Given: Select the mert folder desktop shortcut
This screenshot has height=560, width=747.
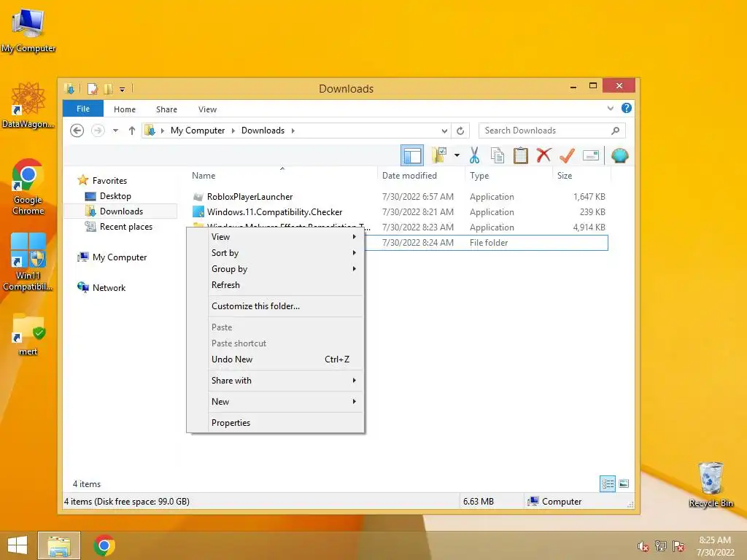Looking at the screenshot, I should click(x=28, y=335).
